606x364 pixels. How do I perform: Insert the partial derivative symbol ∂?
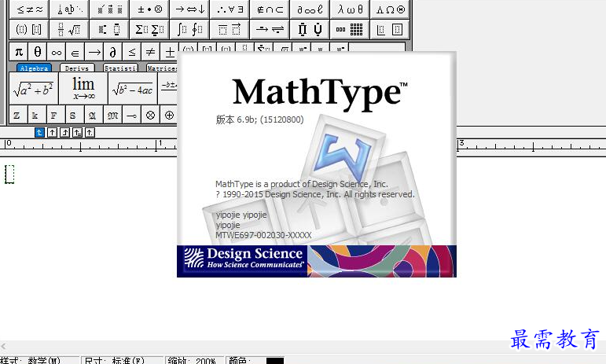point(113,52)
